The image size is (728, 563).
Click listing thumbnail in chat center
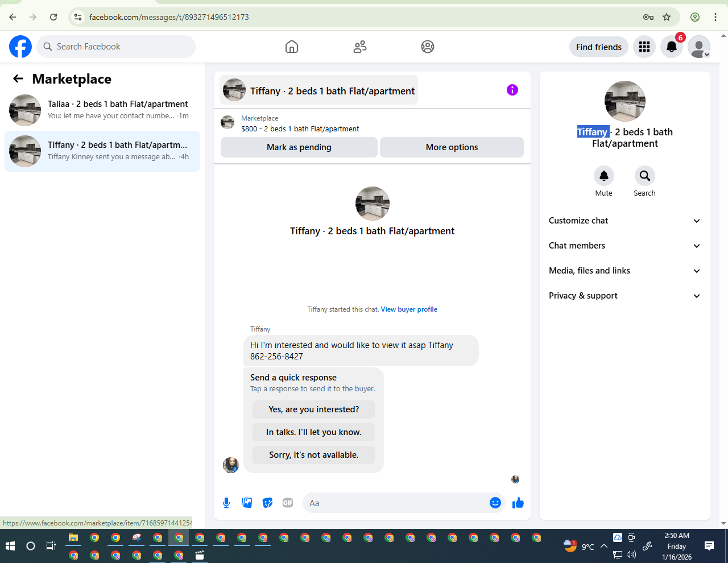(x=373, y=204)
